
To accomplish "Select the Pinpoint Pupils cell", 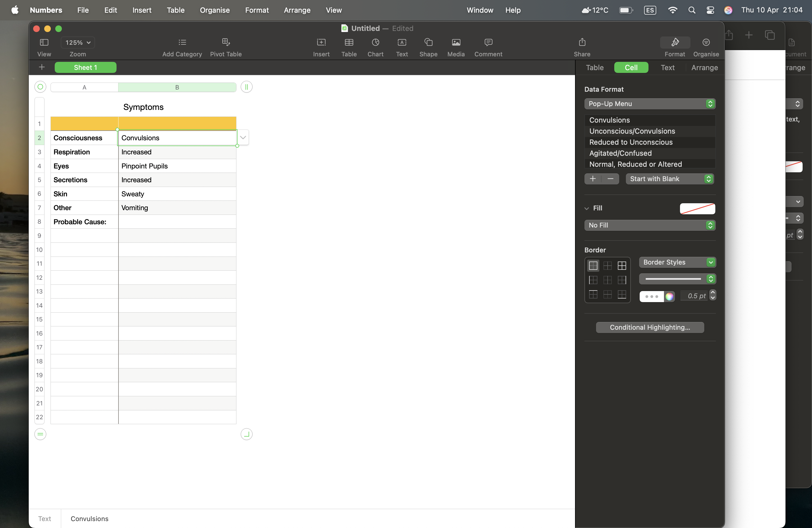I will 177,166.
